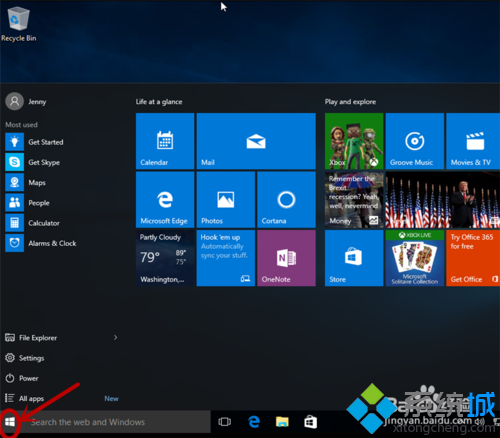Viewport: 500px width, 438px height.
Task: Open the Store tile
Action: (x=354, y=258)
